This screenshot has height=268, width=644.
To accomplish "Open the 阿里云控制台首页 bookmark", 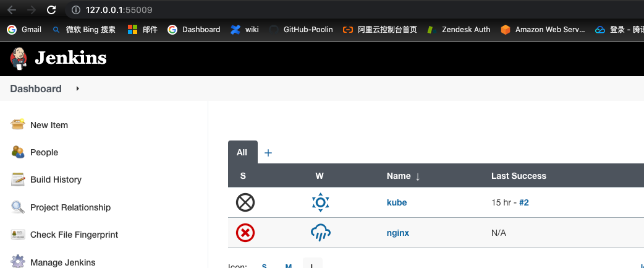I will 380,30.
